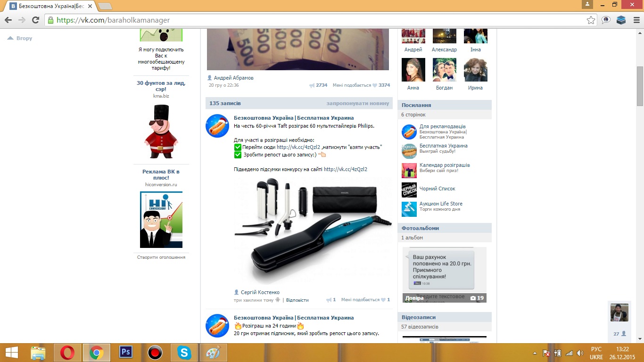
Task: Open 'Для рекламодавців' link
Action: (443, 126)
